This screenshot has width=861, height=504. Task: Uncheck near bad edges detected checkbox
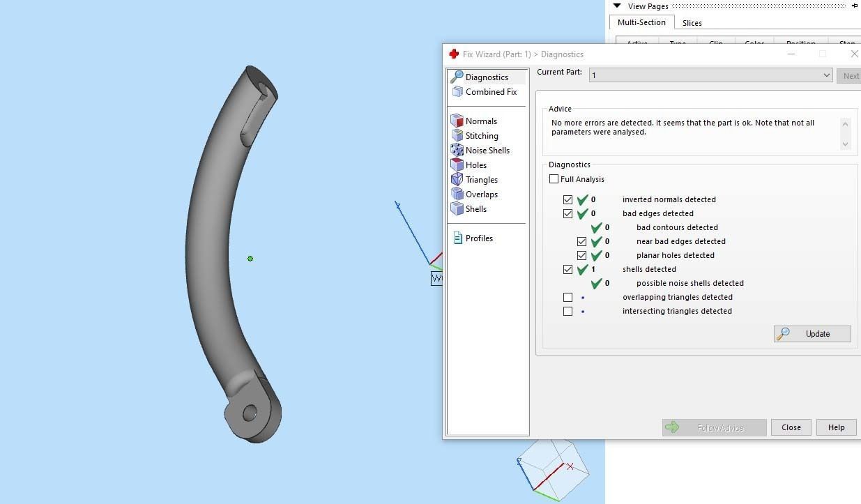coord(581,241)
